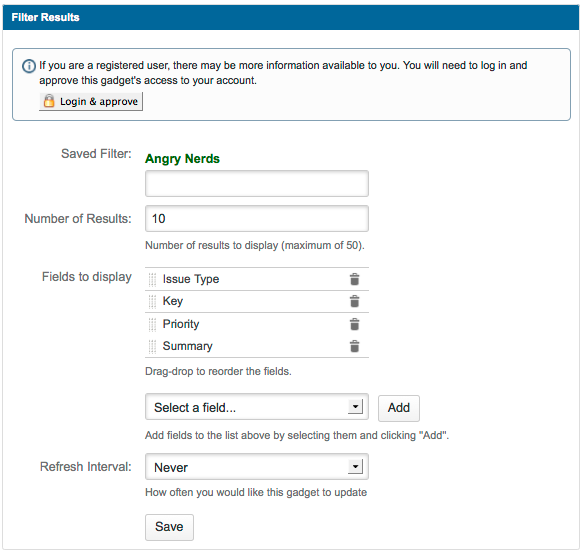Image resolution: width=583 pixels, height=554 pixels.
Task: Click the Filter Results title bar
Action: point(291,17)
